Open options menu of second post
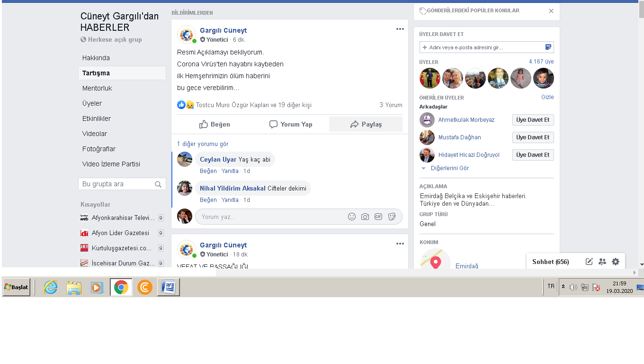The height and width of the screenshot is (364, 644). (400, 244)
